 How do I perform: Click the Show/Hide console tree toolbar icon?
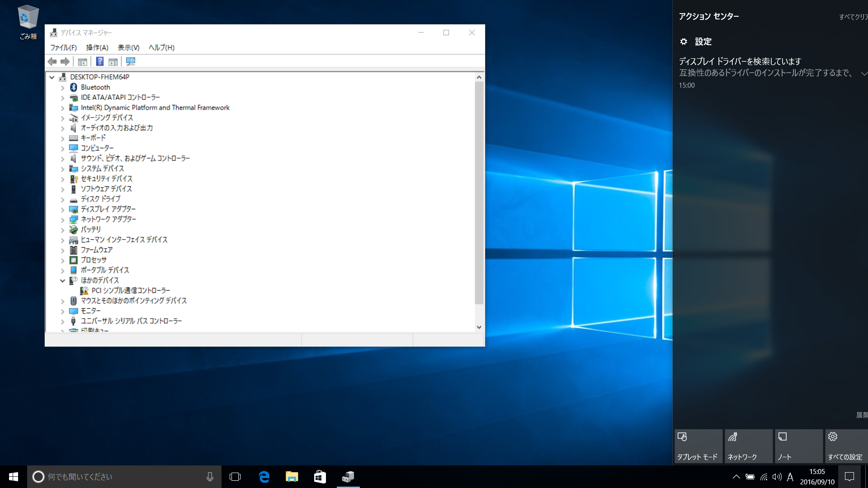82,61
